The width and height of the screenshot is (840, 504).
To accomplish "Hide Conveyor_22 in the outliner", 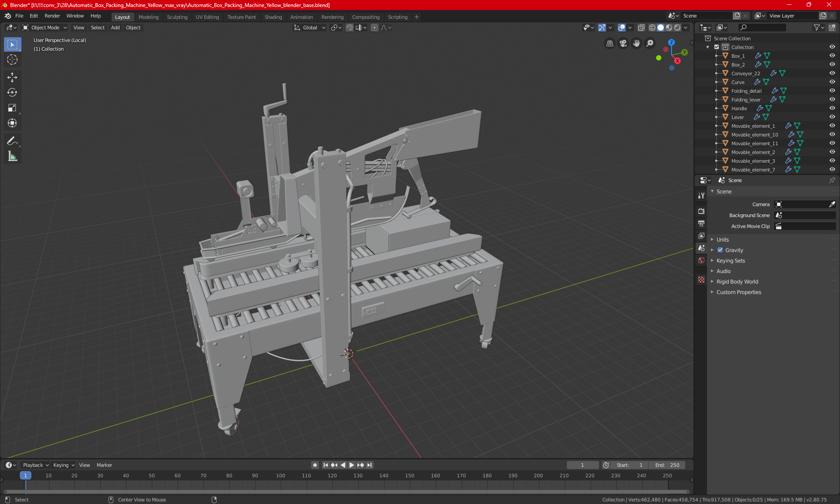I will tap(832, 73).
